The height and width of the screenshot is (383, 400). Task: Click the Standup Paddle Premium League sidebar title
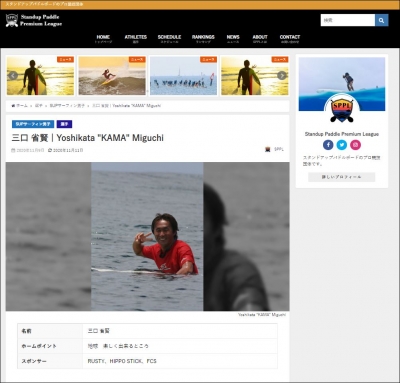tap(342, 134)
